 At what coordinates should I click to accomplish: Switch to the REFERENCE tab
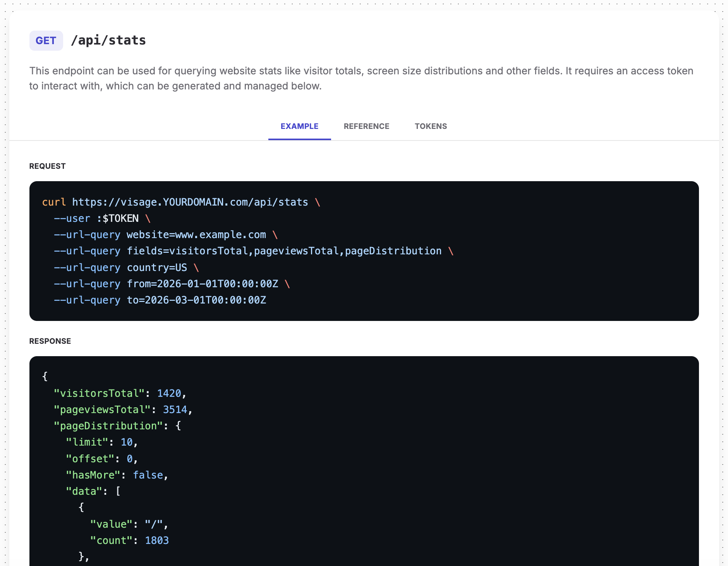366,126
